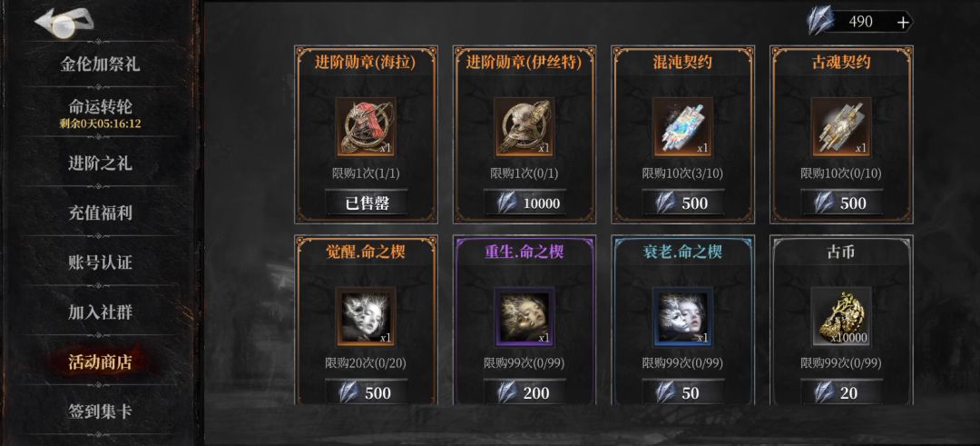The width and height of the screenshot is (980, 446).
Task: Tap the 古魂契约 golden contract icon
Action: (x=841, y=127)
